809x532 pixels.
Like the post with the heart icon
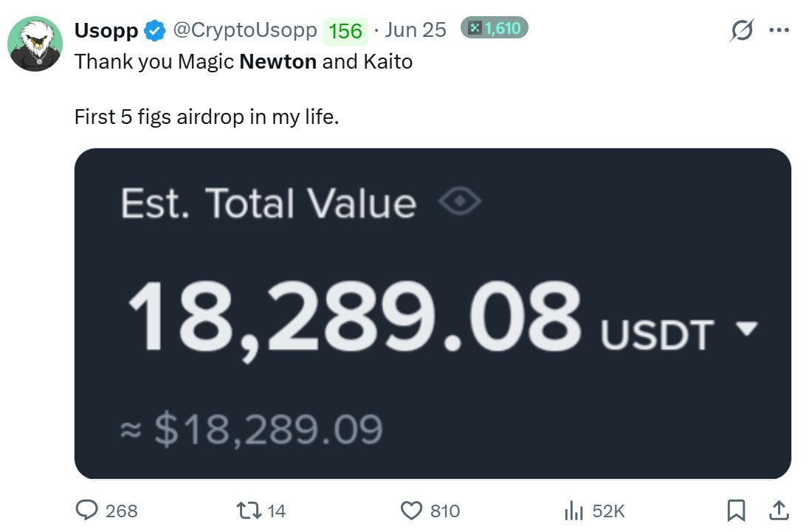[x=410, y=510]
